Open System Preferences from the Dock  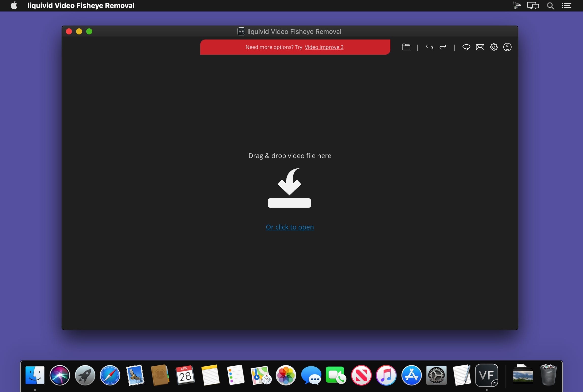tap(436, 375)
